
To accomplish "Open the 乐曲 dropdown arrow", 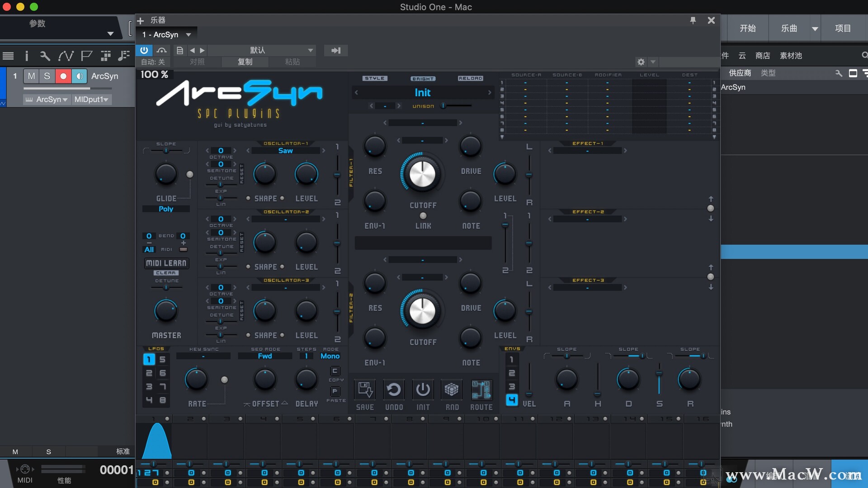I will tap(815, 28).
